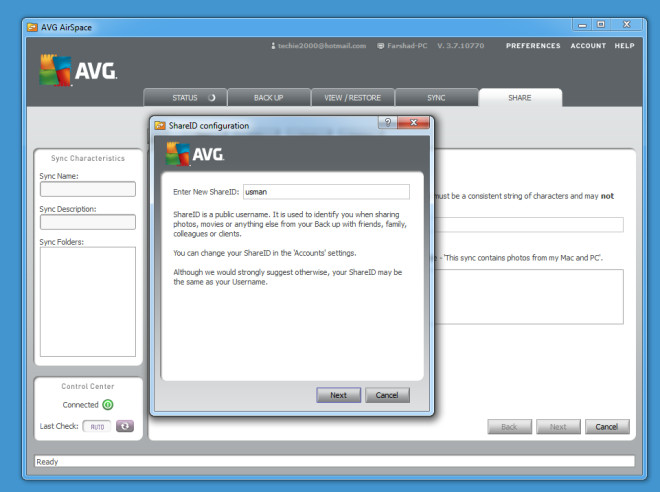Click the AVG AirSpace title bar icon

pyautogui.click(x=32, y=27)
